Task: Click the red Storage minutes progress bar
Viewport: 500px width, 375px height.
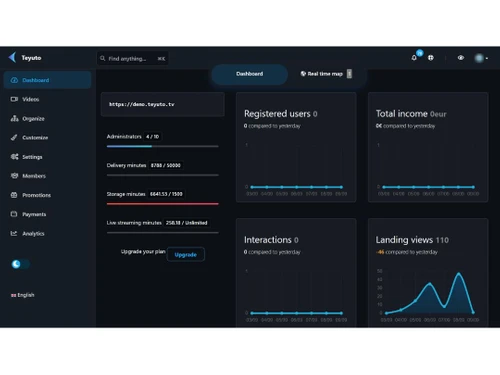Action: (x=163, y=204)
